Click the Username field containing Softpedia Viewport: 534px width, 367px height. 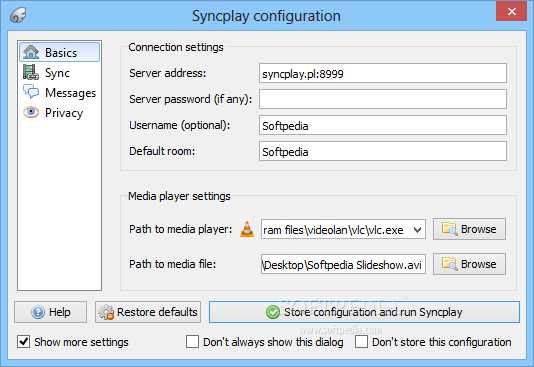coord(383,125)
